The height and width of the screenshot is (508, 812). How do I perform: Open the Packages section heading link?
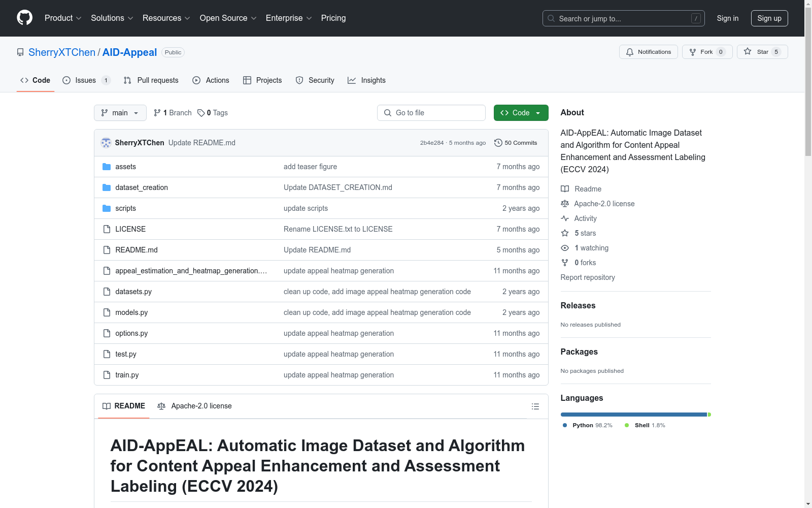[579, 352]
